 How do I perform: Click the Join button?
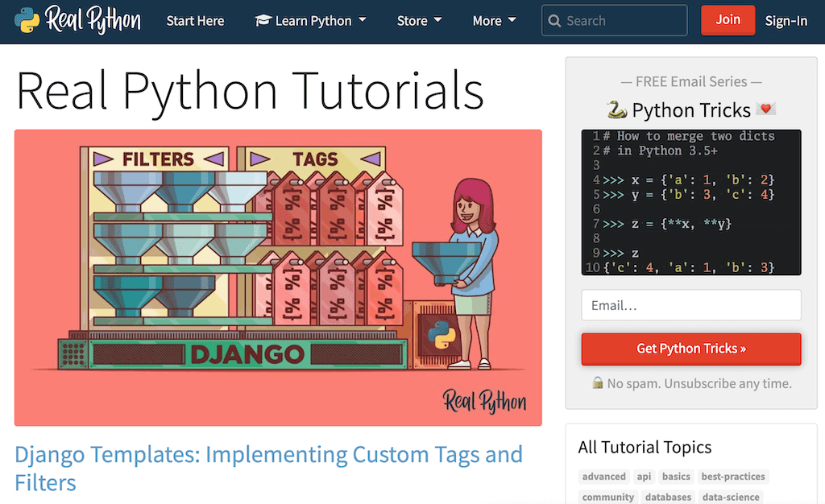[728, 19]
